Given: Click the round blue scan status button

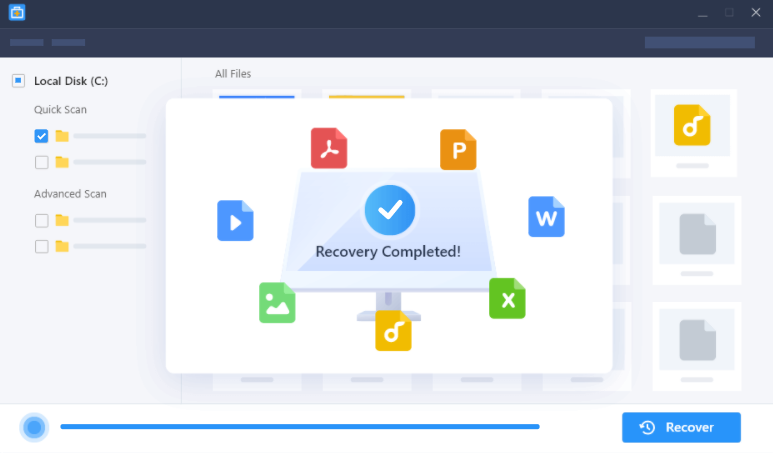Looking at the screenshot, I should [35, 428].
